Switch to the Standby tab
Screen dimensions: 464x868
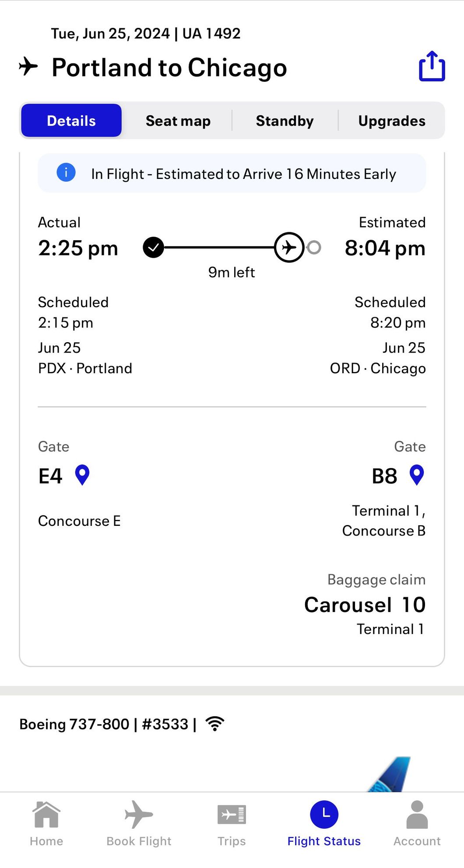click(285, 121)
